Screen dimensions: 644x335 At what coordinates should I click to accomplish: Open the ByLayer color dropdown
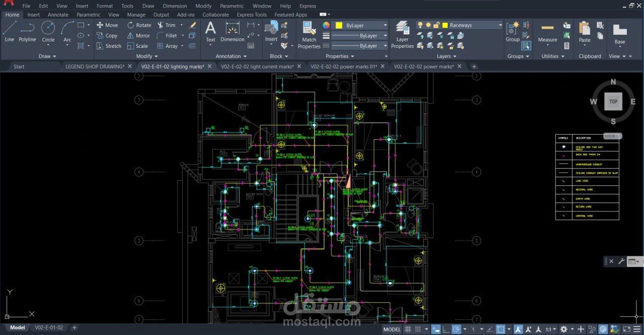pos(385,25)
